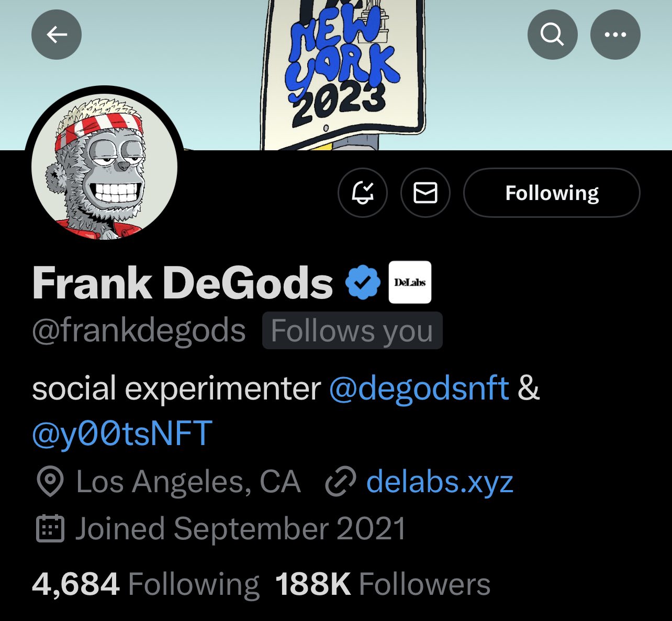
Task: Click the Follows you label
Action: tap(352, 331)
